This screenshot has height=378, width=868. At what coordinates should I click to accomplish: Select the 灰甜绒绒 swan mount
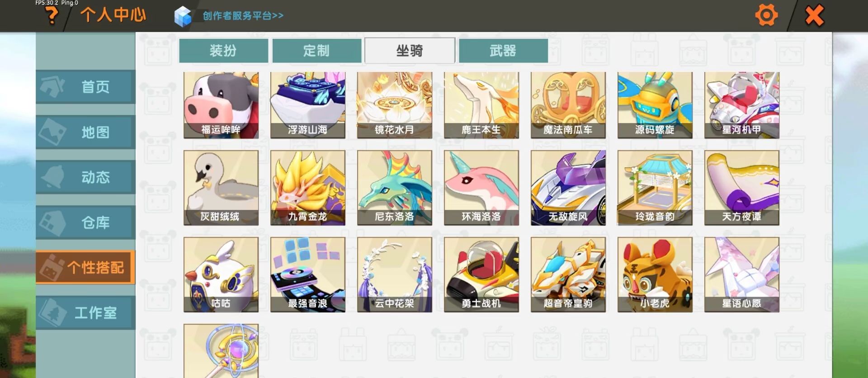click(x=221, y=188)
